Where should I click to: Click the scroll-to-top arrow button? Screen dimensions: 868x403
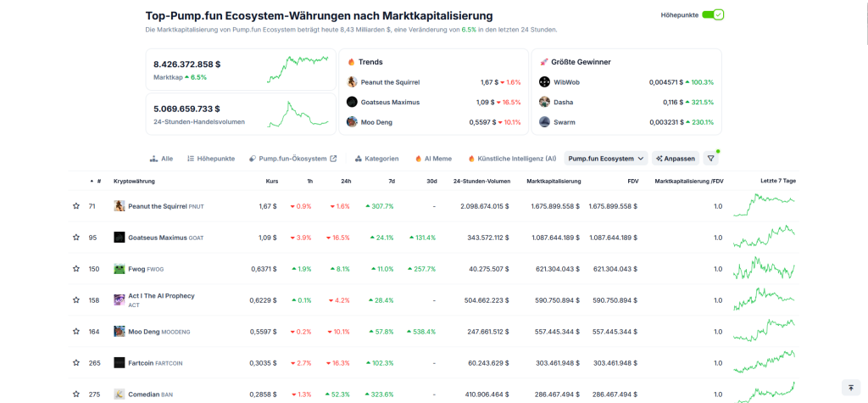tap(851, 388)
